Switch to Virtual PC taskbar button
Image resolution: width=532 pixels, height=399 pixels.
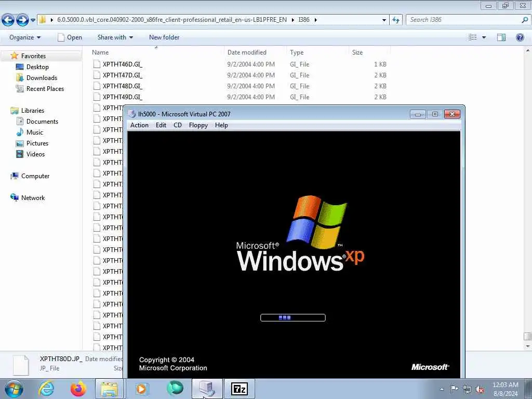pyautogui.click(x=207, y=389)
